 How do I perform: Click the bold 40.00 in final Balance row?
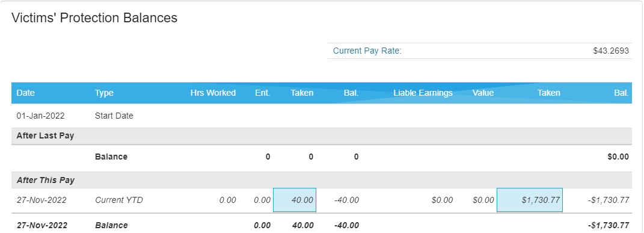[x=302, y=225]
